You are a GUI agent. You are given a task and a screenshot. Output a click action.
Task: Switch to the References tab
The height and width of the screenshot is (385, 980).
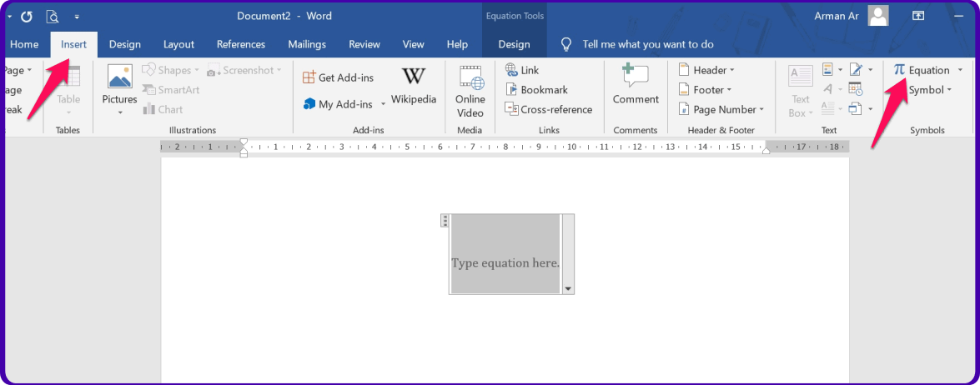click(x=240, y=44)
